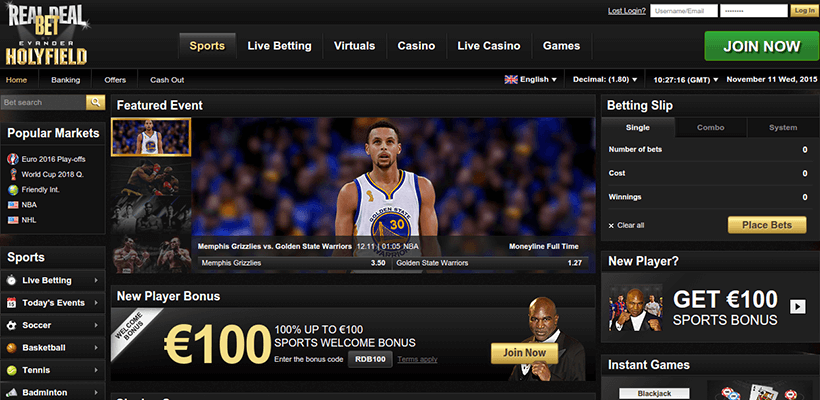Click the World Cup 2018 Q. market text
The image size is (820, 400).
(52, 174)
